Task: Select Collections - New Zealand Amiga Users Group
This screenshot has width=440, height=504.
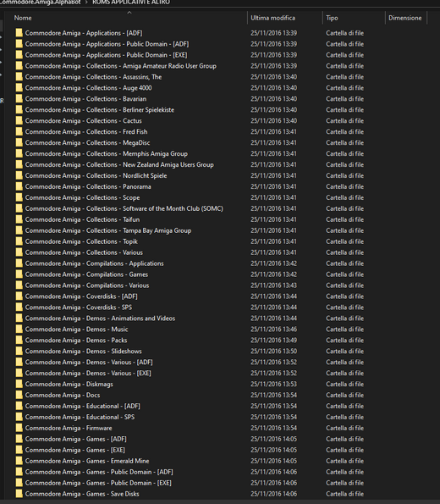Action: pos(119,164)
